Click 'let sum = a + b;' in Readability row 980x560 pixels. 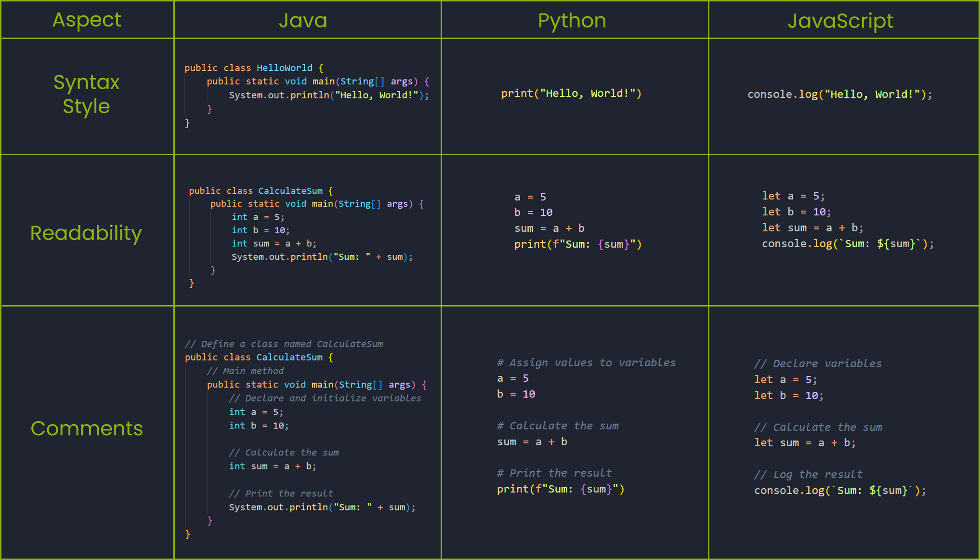812,228
